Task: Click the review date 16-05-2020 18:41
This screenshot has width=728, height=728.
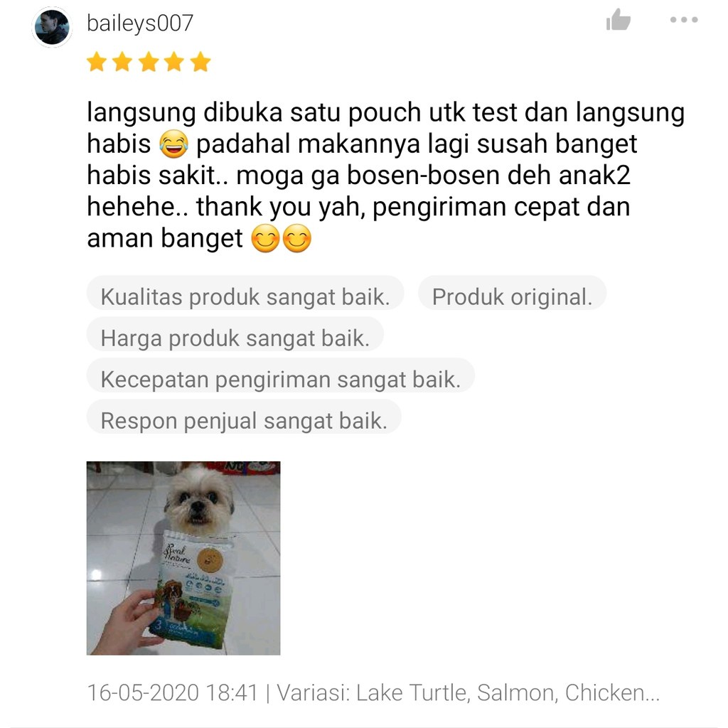Action: click(172, 692)
